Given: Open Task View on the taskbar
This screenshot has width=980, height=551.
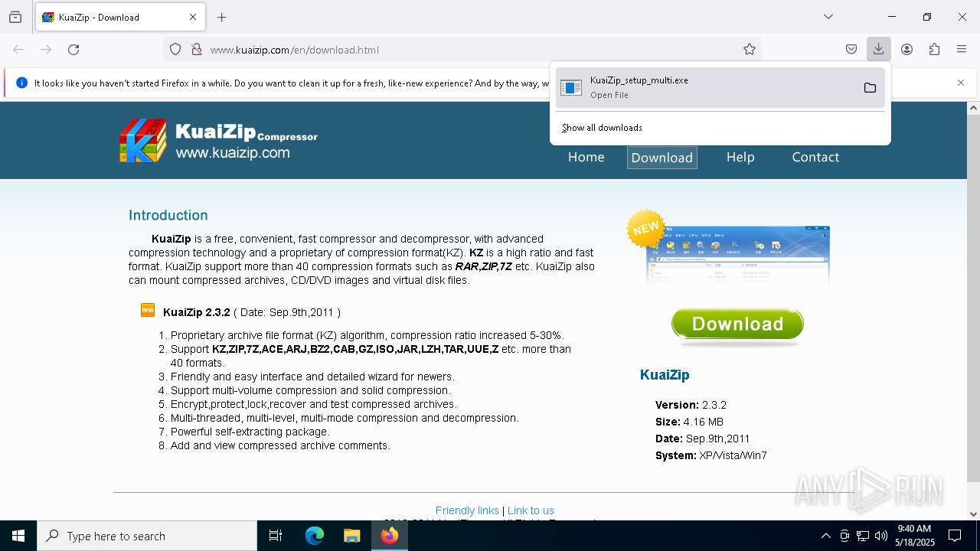Looking at the screenshot, I should pyautogui.click(x=276, y=536).
